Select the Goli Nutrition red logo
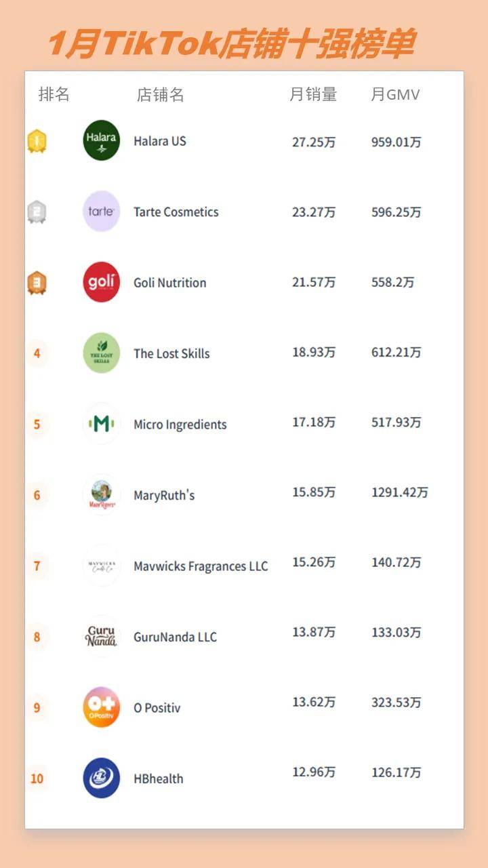The image size is (488, 868). (102, 282)
